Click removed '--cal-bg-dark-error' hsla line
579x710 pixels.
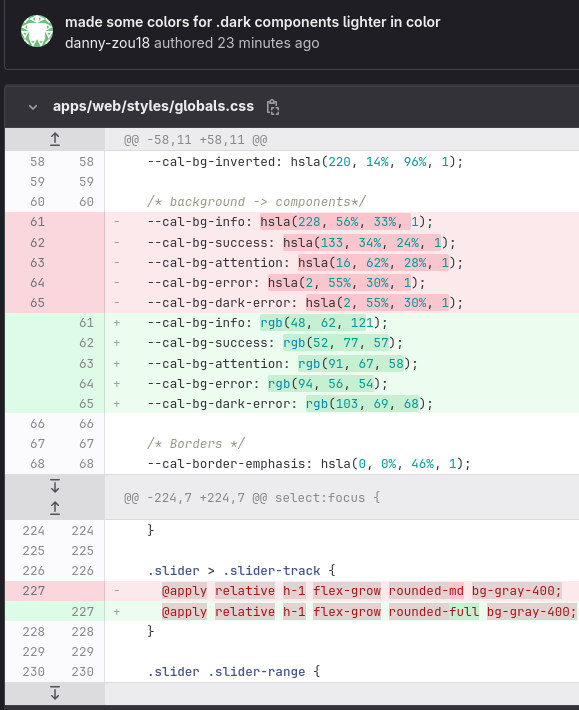click(x=305, y=302)
